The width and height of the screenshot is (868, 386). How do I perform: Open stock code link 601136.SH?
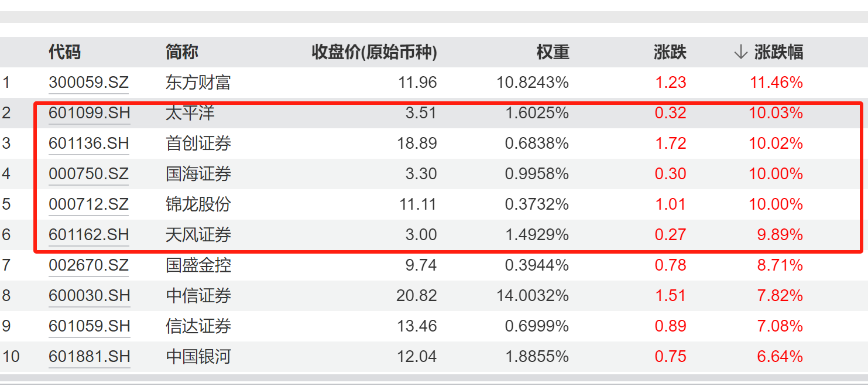coord(89,144)
